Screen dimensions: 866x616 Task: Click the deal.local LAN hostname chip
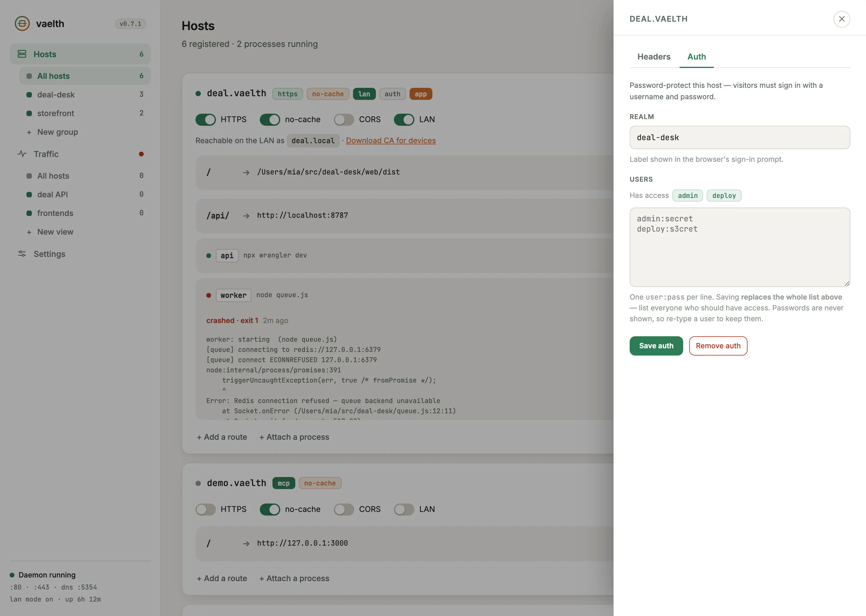[313, 140]
